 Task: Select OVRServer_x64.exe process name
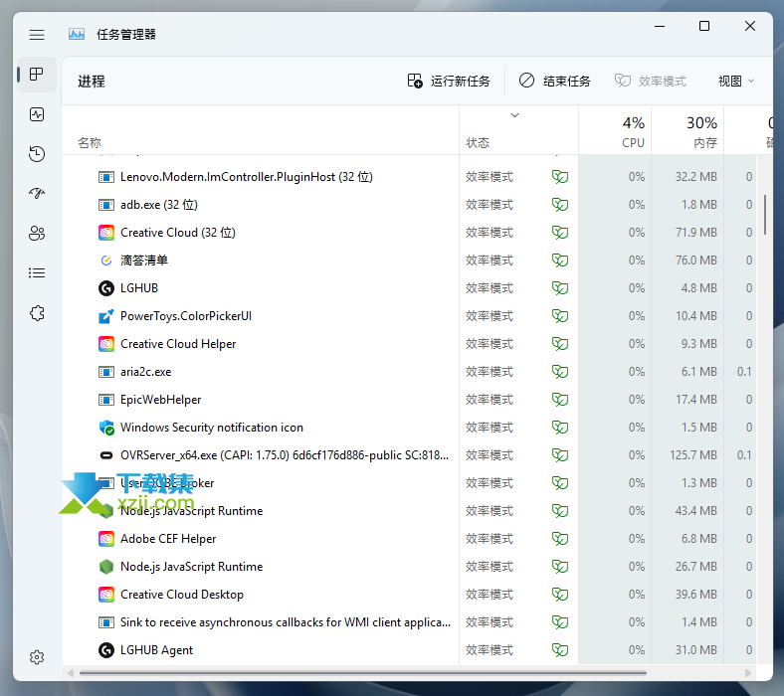coord(284,455)
